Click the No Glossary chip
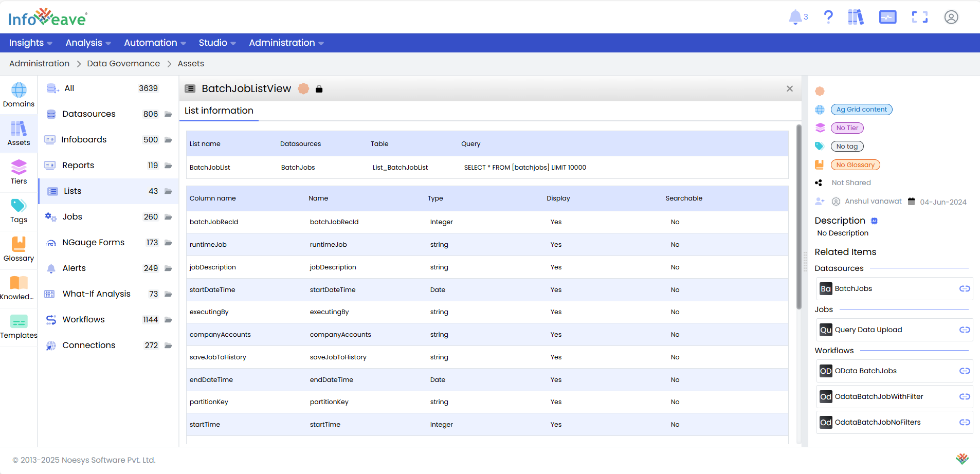 pyautogui.click(x=855, y=165)
